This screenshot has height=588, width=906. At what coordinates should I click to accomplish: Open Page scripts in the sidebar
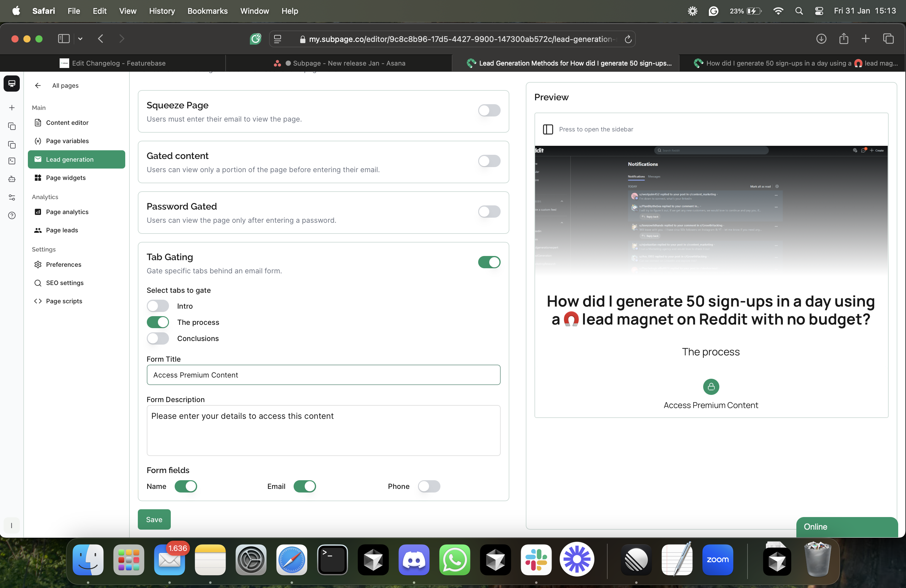click(76, 301)
